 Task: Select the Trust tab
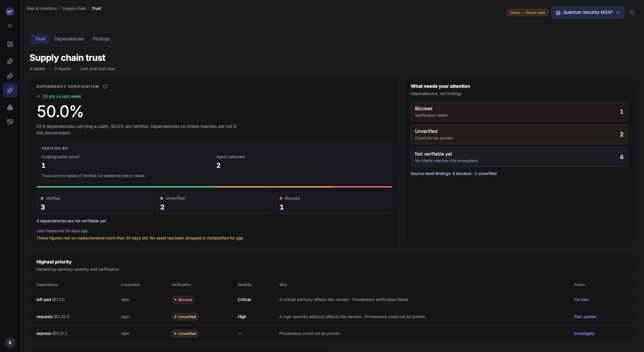point(40,39)
